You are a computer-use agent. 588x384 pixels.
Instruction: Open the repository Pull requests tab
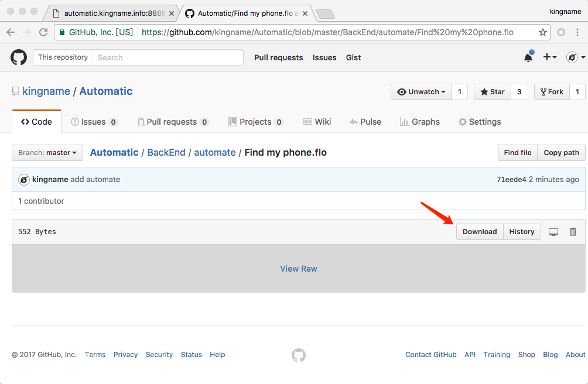[173, 122]
